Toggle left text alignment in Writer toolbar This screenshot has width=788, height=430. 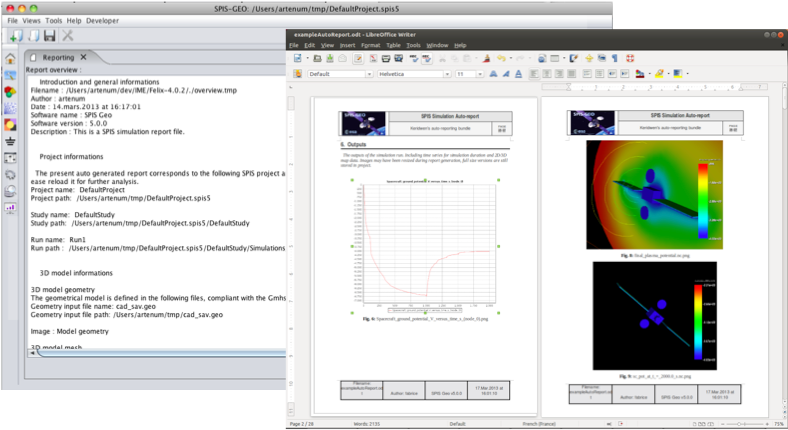(x=533, y=74)
